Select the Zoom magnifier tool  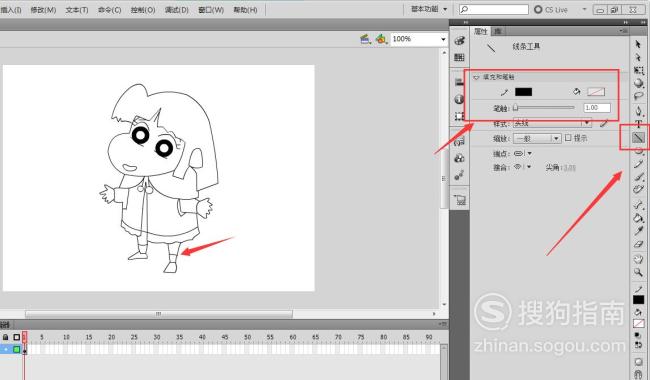(638, 273)
